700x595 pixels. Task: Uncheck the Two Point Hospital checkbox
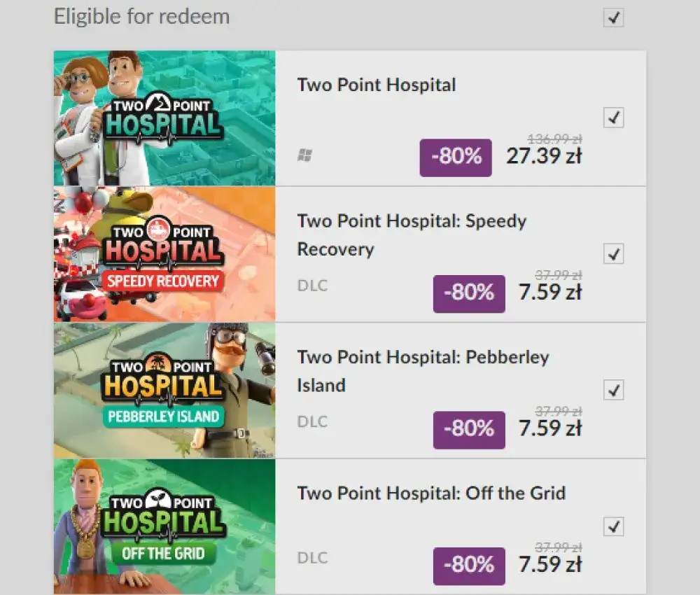[613, 118]
